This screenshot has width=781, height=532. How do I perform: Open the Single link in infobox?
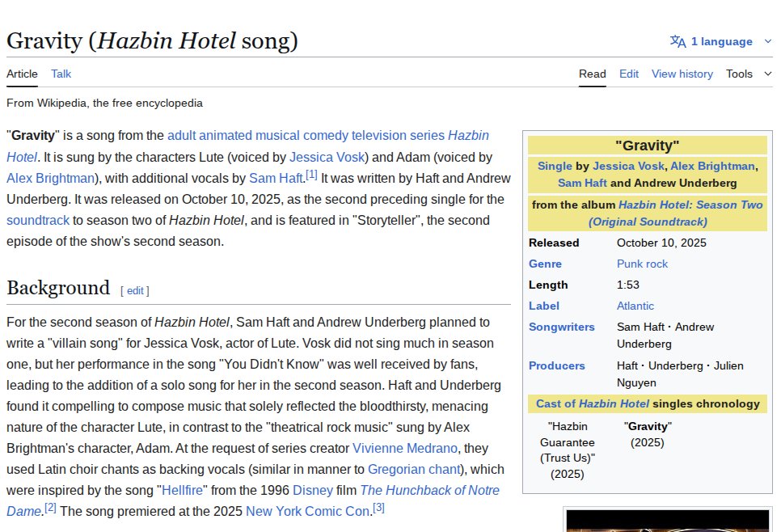[x=555, y=166]
